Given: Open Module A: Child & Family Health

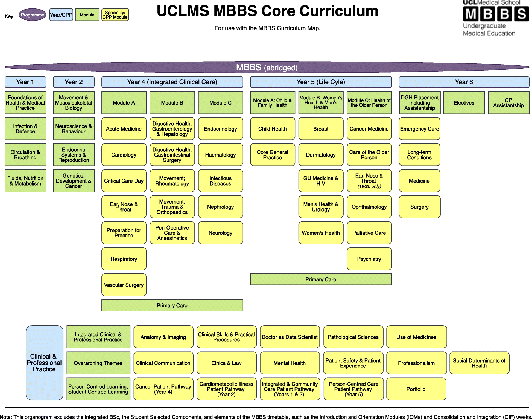Looking at the screenshot, I should point(273,103).
